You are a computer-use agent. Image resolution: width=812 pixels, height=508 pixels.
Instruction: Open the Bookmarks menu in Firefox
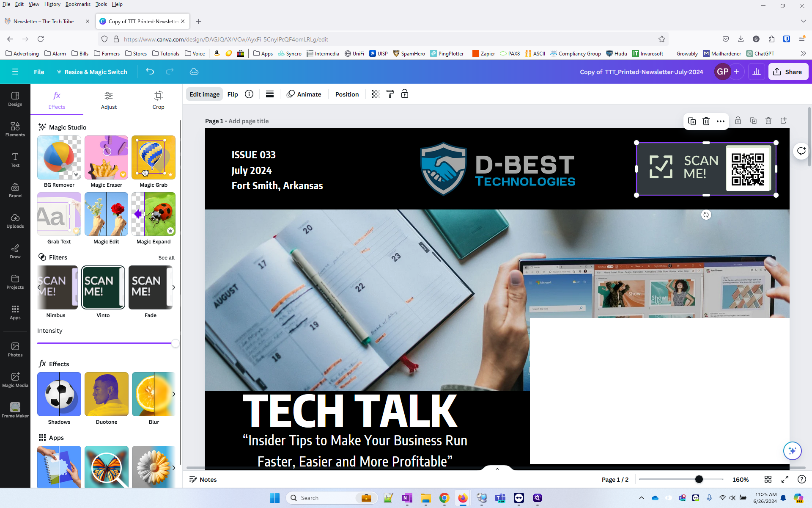click(x=78, y=4)
